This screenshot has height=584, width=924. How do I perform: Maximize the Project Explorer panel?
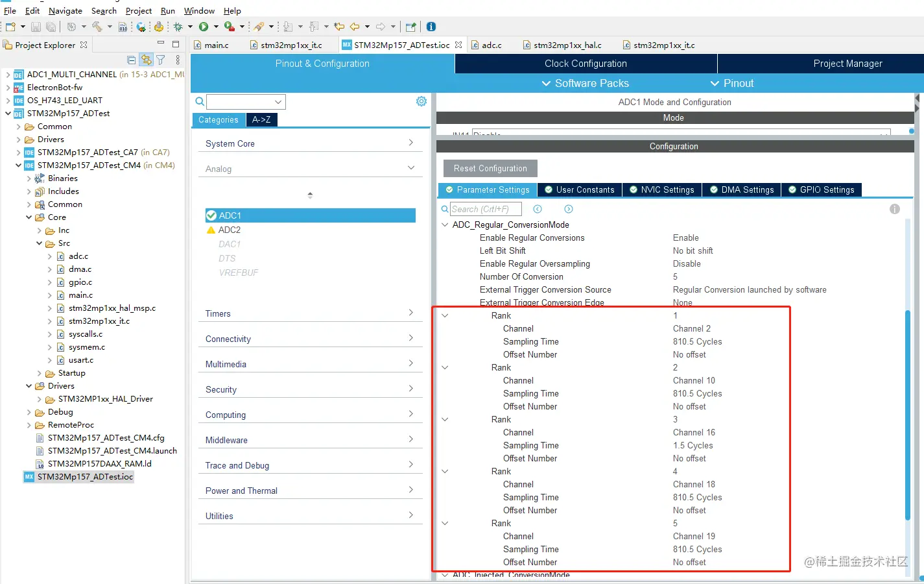[x=175, y=44]
